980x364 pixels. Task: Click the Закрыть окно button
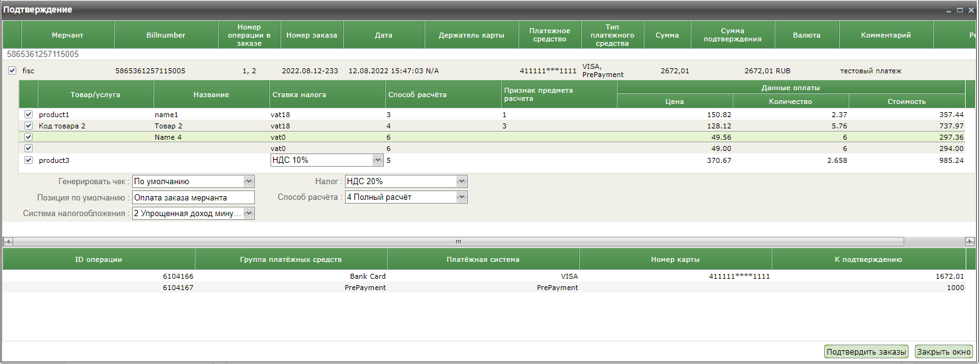point(944,351)
